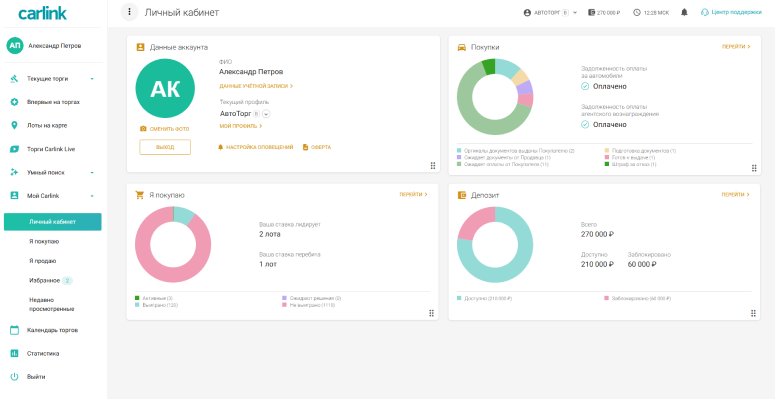Expand the Текущие торги sidebar section
This screenshot has height=400, width=775.
tap(92, 78)
